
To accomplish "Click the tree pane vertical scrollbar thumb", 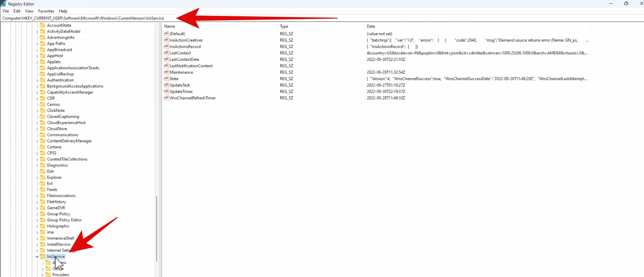I will click(157, 228).
